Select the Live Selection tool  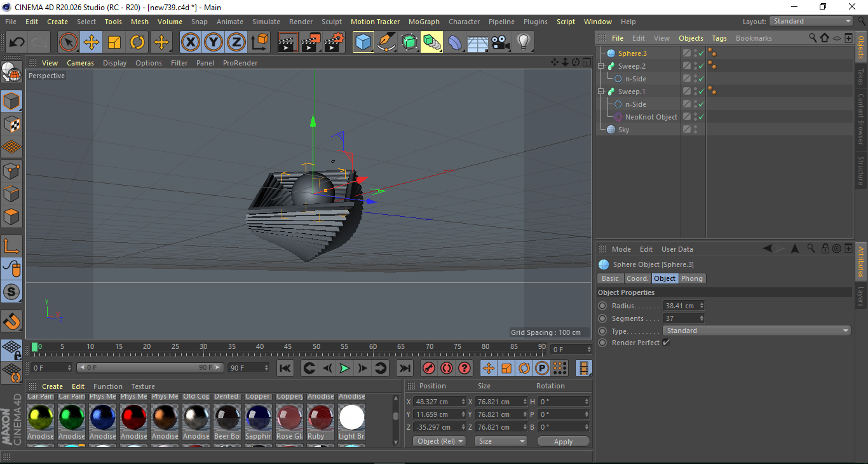(69, 43)
